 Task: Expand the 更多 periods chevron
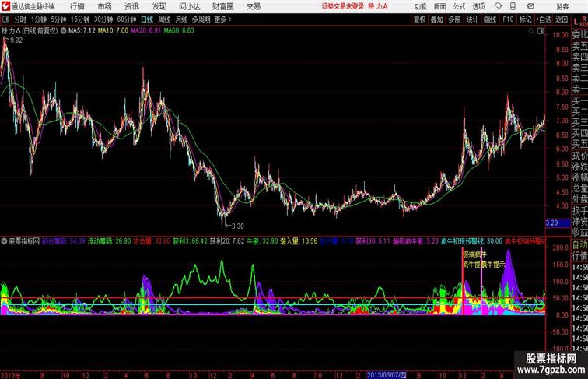pos(222,19)
